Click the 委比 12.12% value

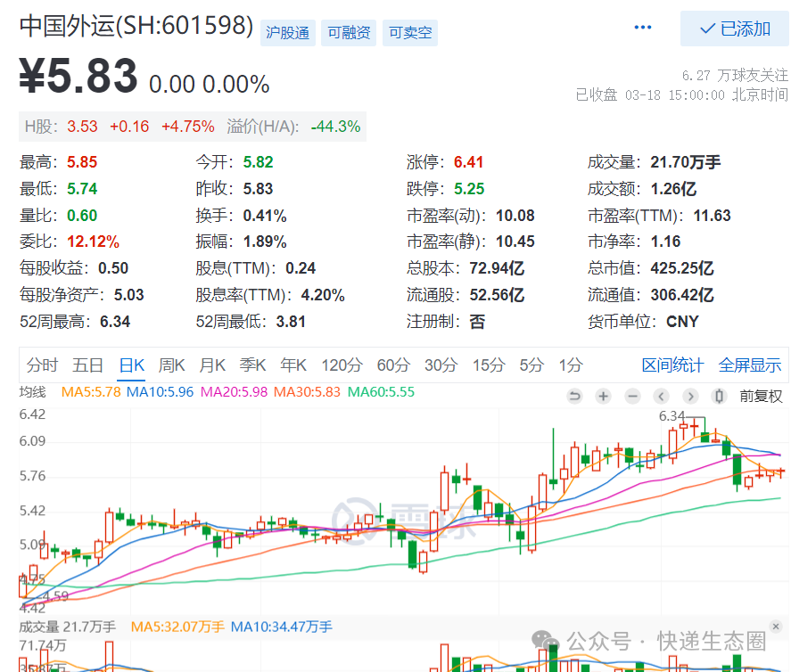click(x=94, y=242)
